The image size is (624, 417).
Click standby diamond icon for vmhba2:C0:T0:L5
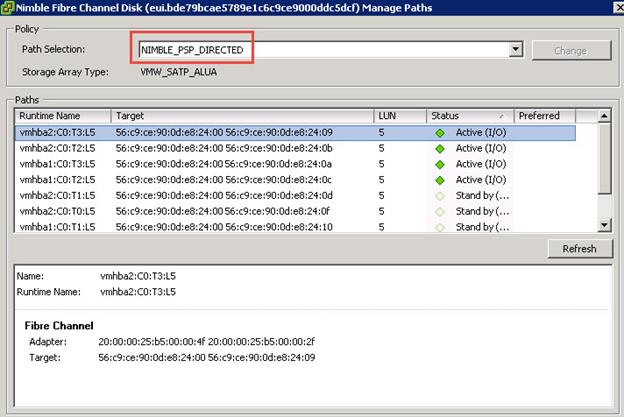pyautogui.click(x=440, y=212)
